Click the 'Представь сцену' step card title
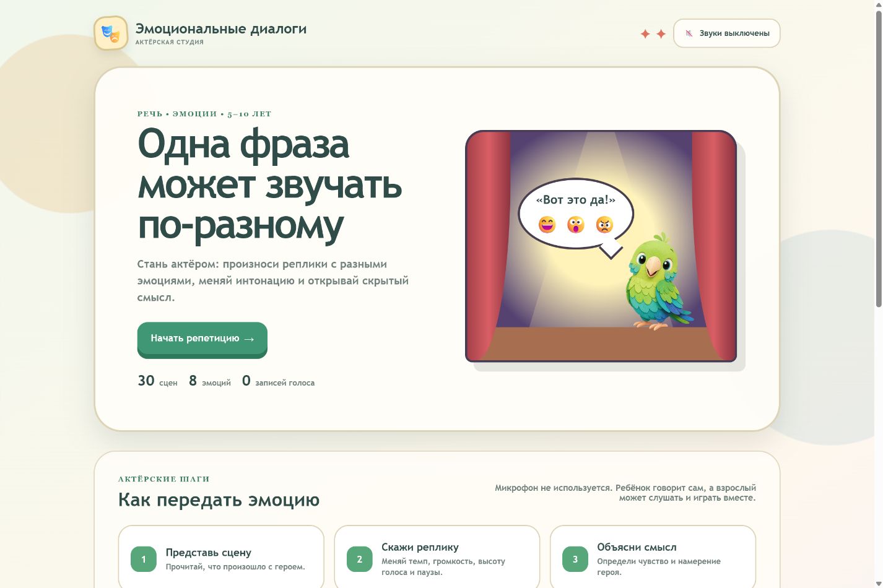This screenshot has width=883, height=588. tap(209, 552)
